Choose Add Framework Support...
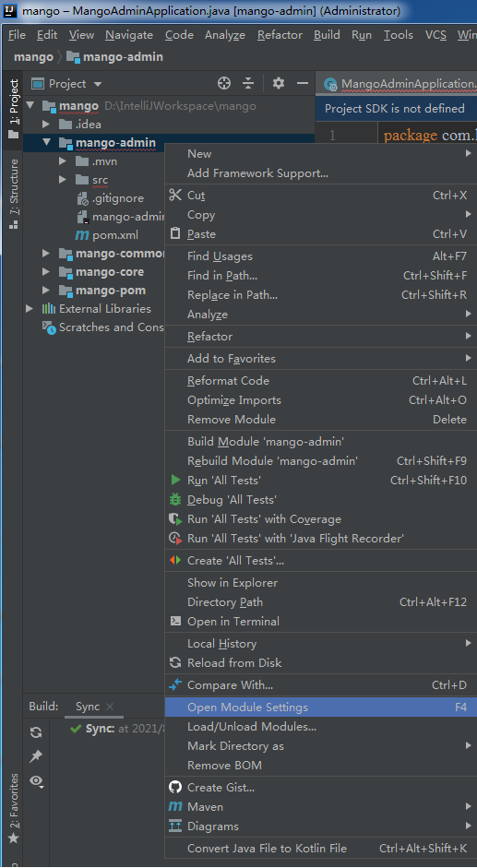 coord(321,173)
